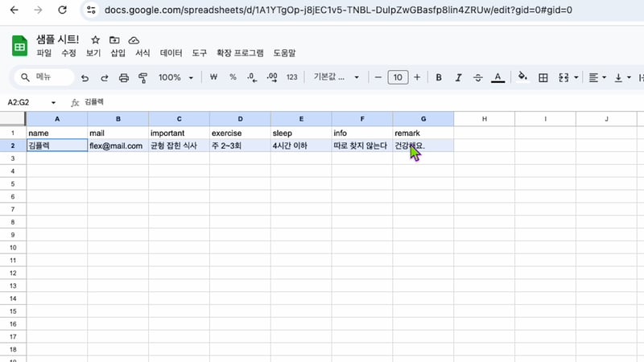Select row 2 header

pyautogui.click(x=13, y=146)
